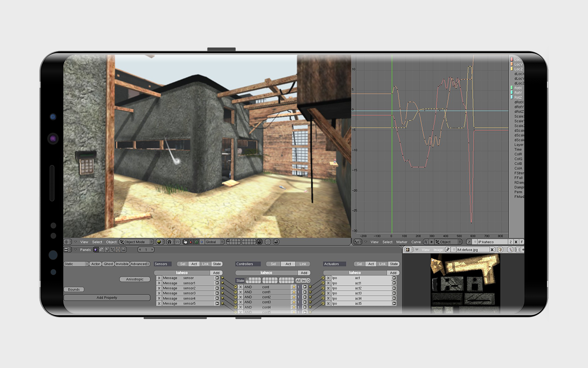Remove the defuse.jpg image with X button
This screenshot has width=588, height=368.
coord(492,250)
